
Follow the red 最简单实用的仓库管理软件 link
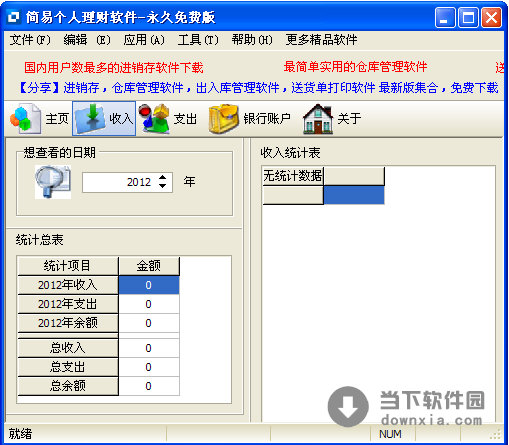[x=355, y=67]
